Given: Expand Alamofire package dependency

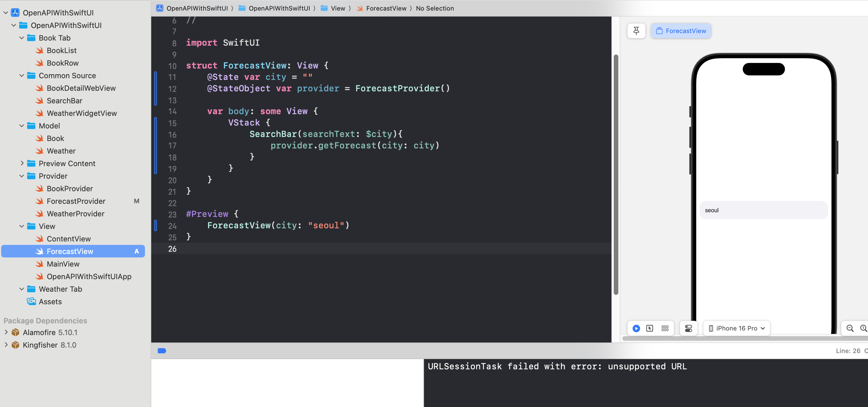Looking at the screenshot, I should [x=6, y=332].
